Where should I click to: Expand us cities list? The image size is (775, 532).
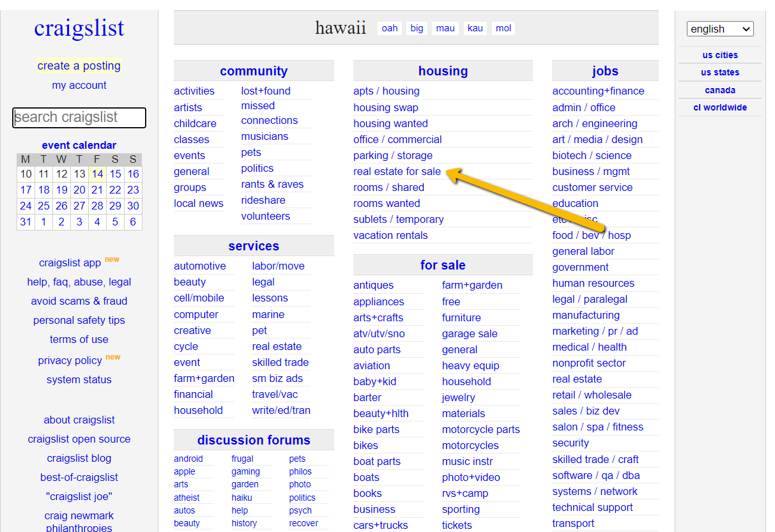pos(720,55)
